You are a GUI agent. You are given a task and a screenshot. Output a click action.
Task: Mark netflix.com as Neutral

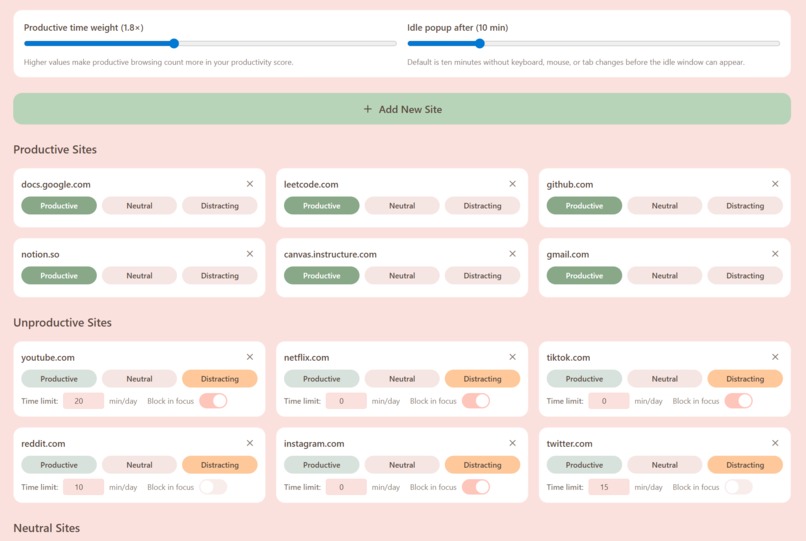point(402,379)
